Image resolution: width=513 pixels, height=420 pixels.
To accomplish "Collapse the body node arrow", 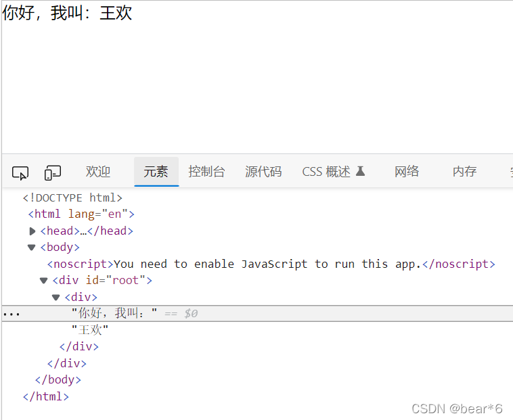I will 31,248.
